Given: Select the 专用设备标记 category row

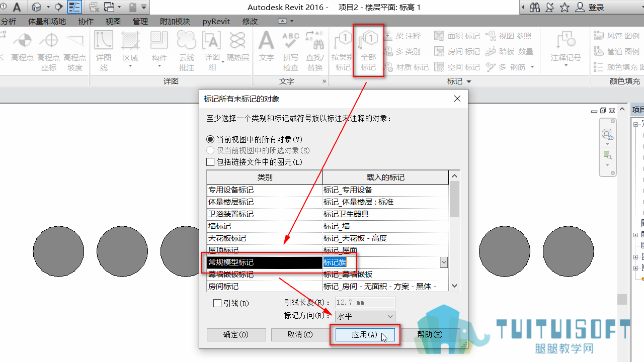Looking at the screenshot, I should 328,190.
